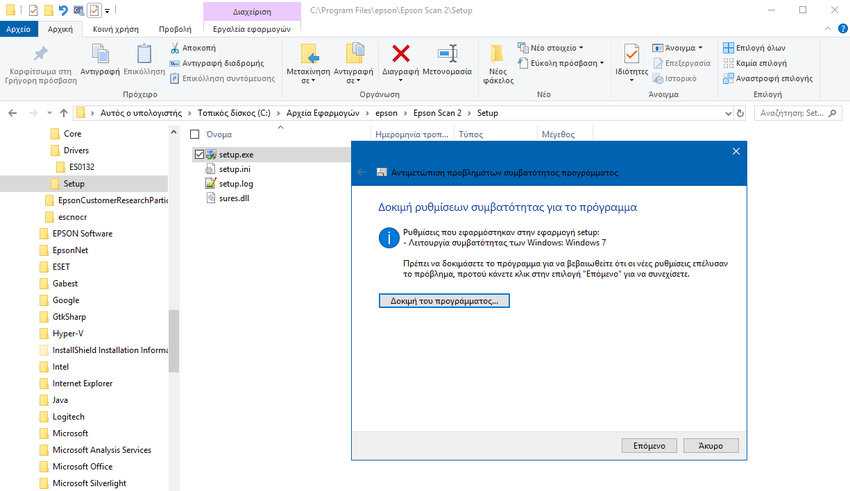The width and height of the screenshot is (850, 491).
Task: Click Επιλογή όλων select all
Action: coord(754,48)
